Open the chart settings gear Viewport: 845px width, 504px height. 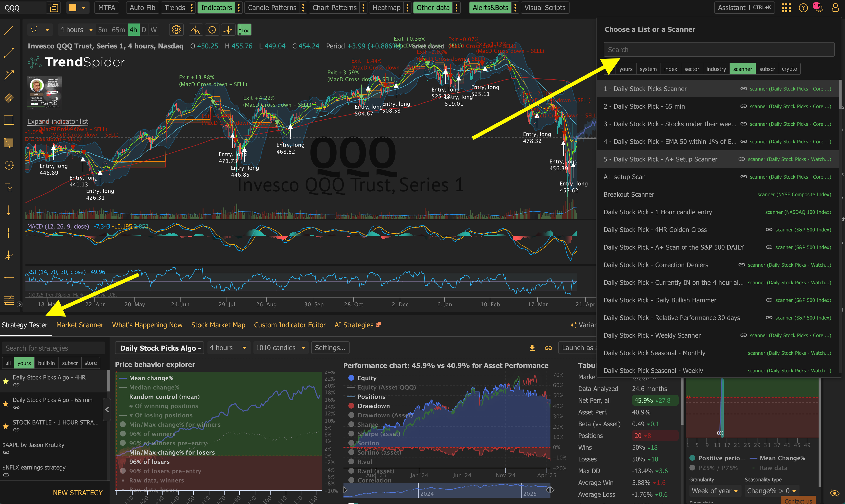176,30
